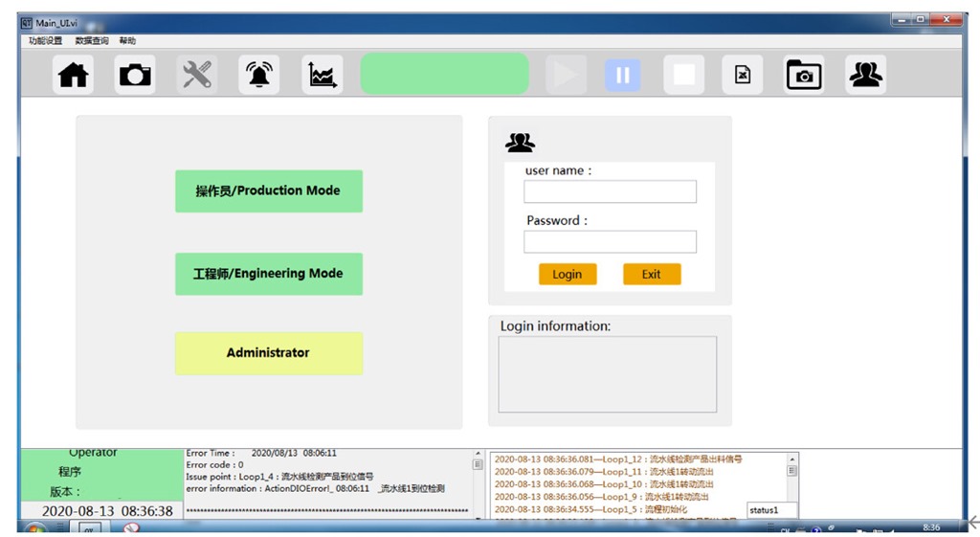
Task: Click the ActionDIOError! error information line
Action: [x=315, y=489]
